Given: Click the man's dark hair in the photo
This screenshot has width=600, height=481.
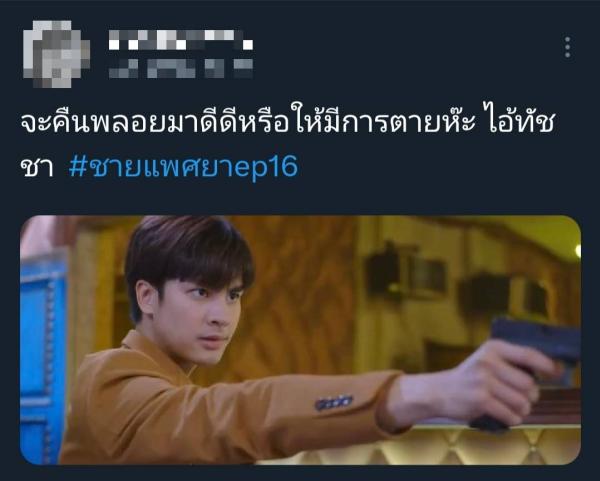Looking at the screenshot, I should [189, 251].
